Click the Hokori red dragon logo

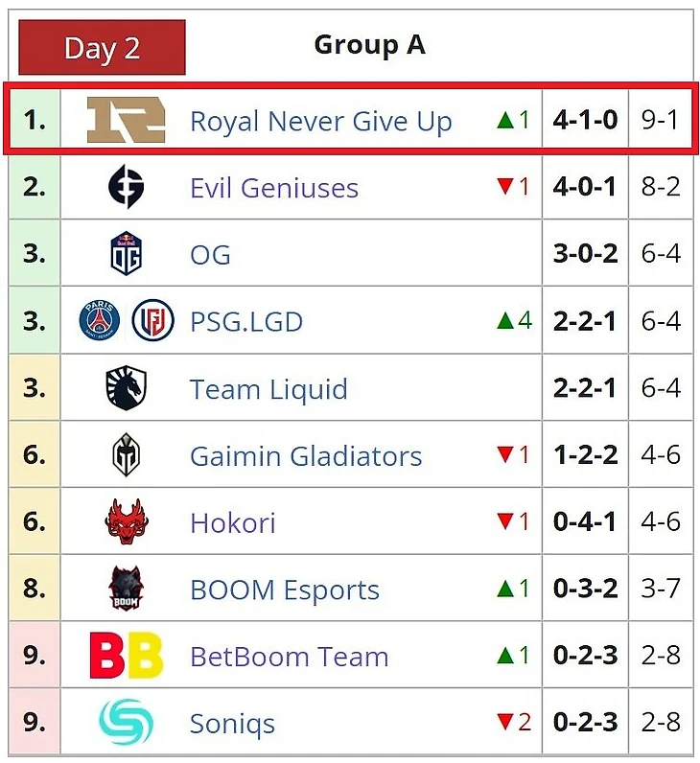click(x=127, y=522)
